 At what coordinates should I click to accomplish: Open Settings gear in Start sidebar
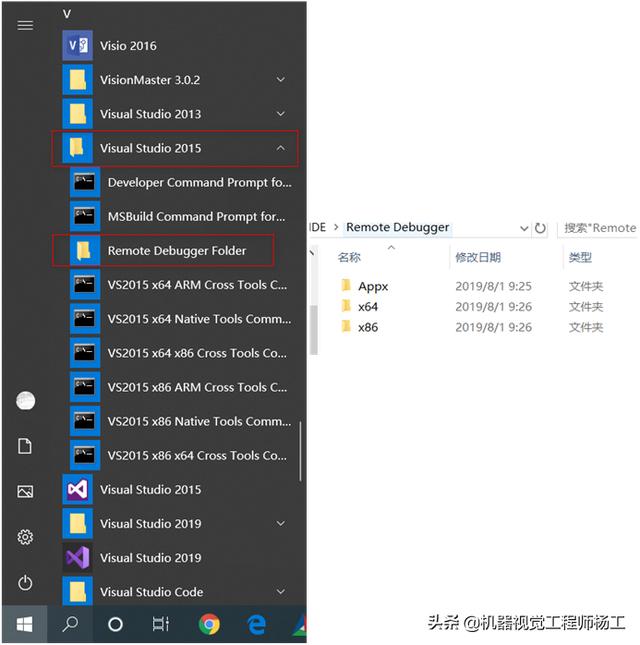[25, 537]
